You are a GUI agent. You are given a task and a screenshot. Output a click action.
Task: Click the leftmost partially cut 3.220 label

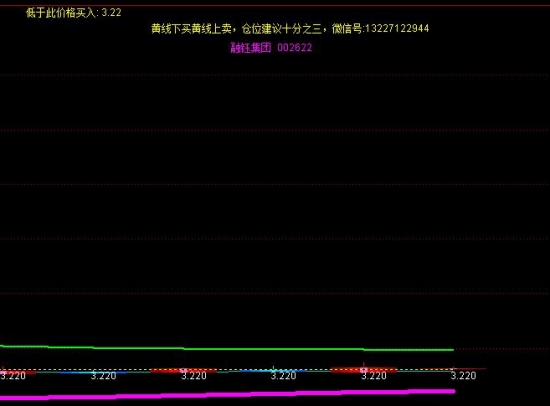point(13,376)
